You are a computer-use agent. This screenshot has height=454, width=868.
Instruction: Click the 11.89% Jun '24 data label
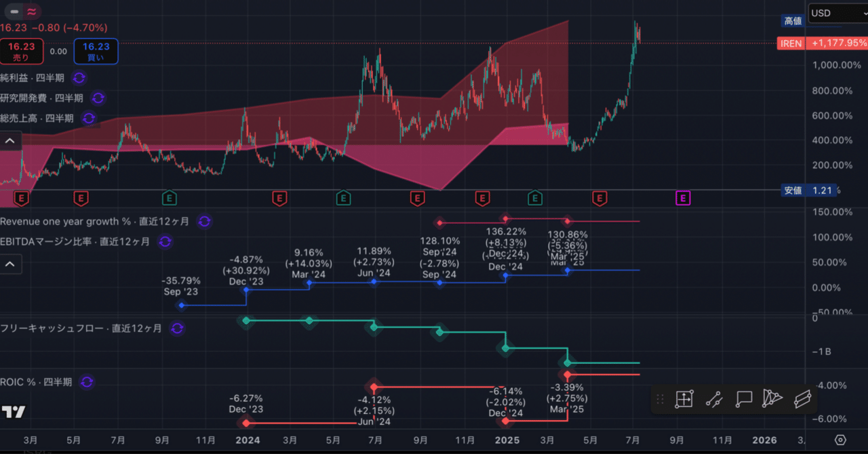pos(374,262)
